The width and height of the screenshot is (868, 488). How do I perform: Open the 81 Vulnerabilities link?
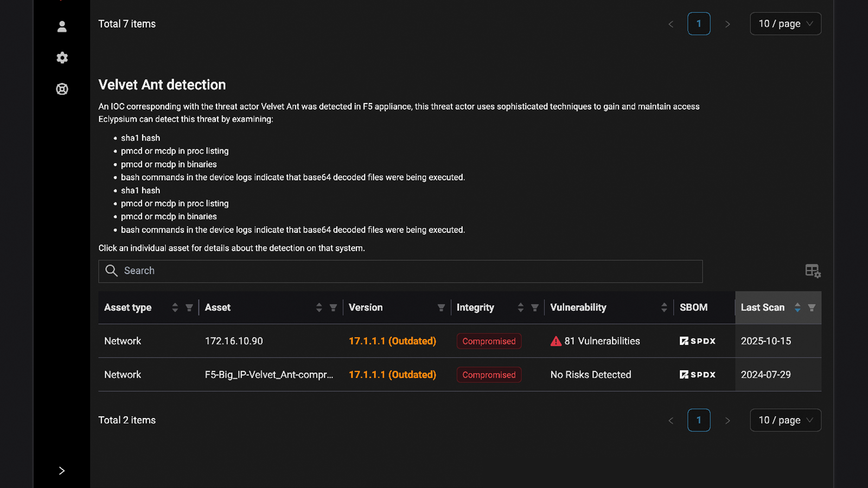[602, 341]
